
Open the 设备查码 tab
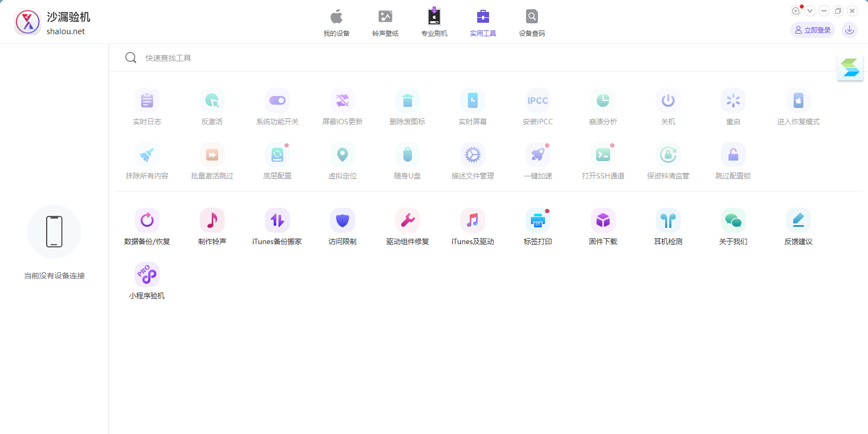532,23
